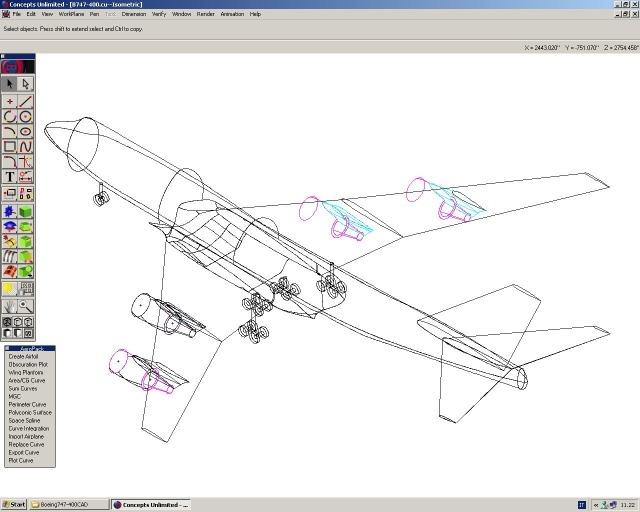
Task: Select the black arrow selection tool
Action: [x=10, y=84]
